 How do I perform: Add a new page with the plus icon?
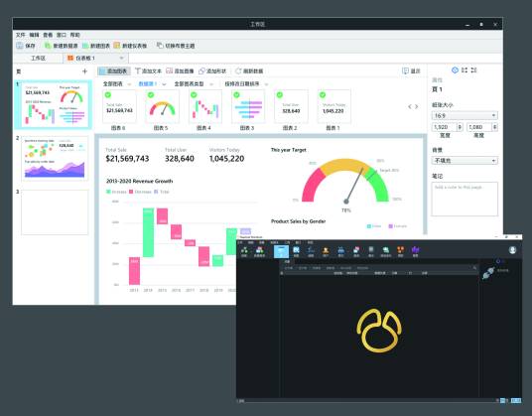coord(84,71)
